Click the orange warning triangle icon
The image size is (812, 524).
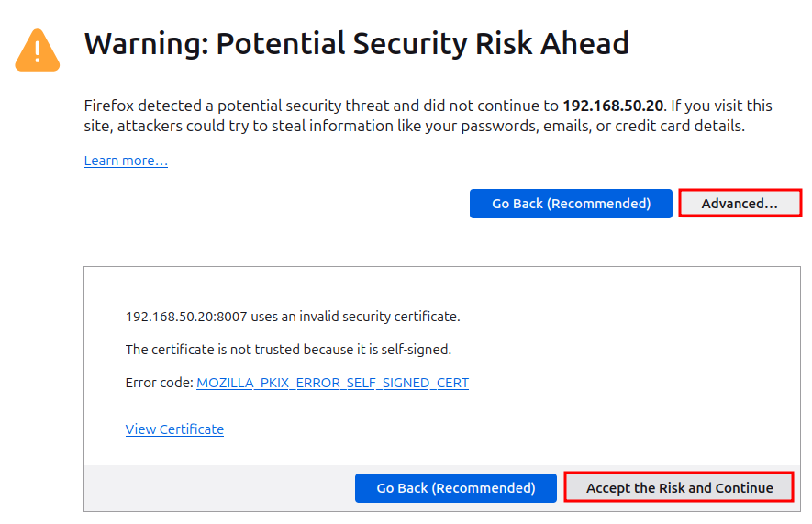click(x=38, y=50)
